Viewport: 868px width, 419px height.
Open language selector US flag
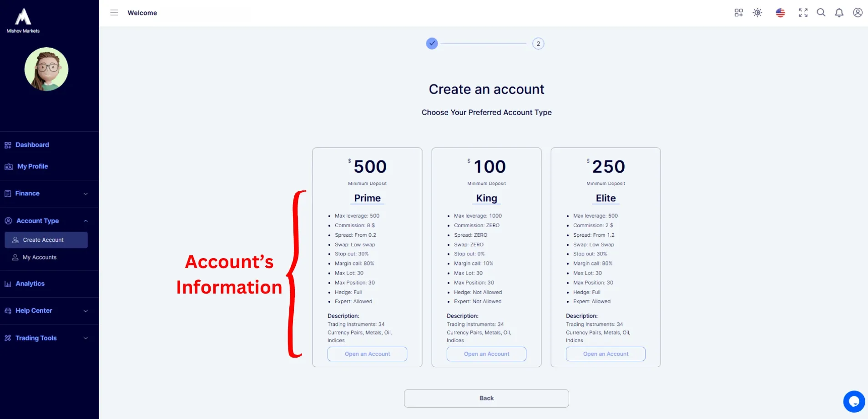coord(780,13)
